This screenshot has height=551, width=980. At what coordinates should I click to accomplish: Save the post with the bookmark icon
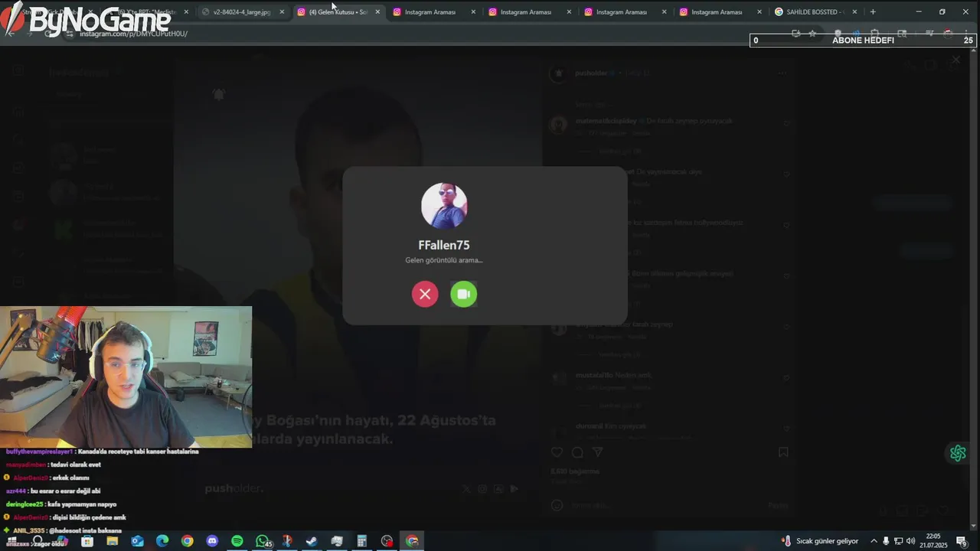pyautogui.click(x=783, y=452)
